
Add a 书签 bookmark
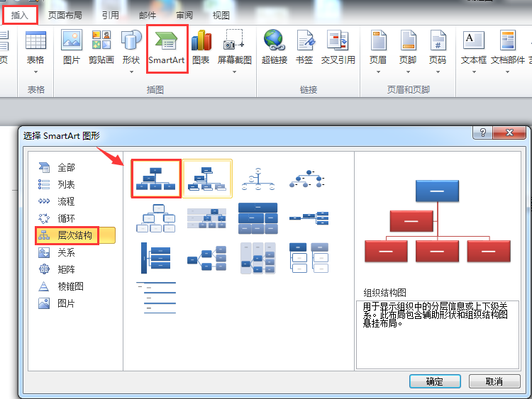pyautogui.click(x=304, y=47)
